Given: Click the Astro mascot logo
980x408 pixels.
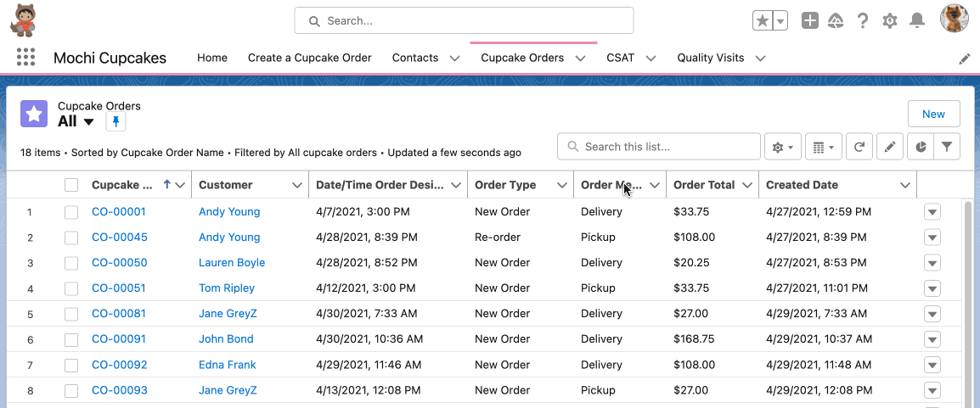Looking at the screenshot, I should click(x=24, y=20).
